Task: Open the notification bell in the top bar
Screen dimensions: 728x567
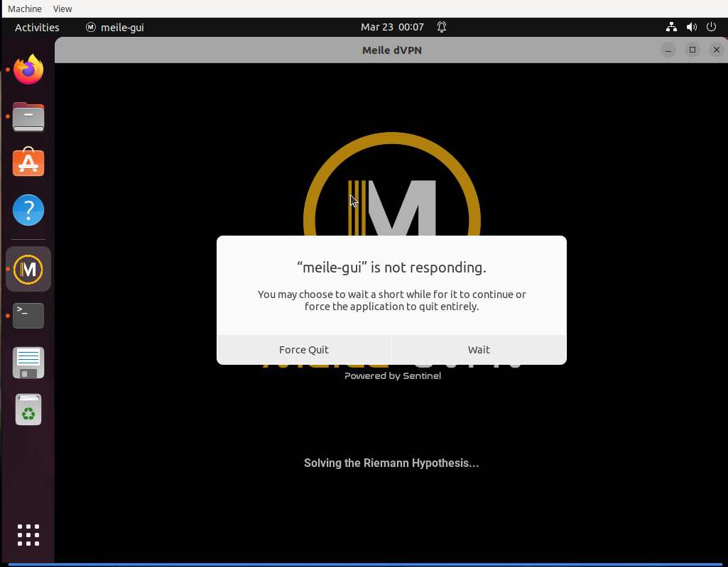Action: 441,27
